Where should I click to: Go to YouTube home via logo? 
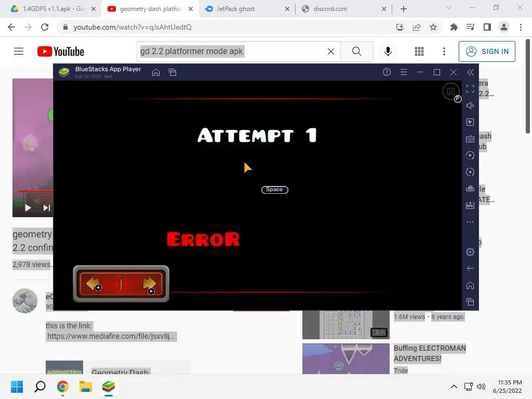[61, 51]
